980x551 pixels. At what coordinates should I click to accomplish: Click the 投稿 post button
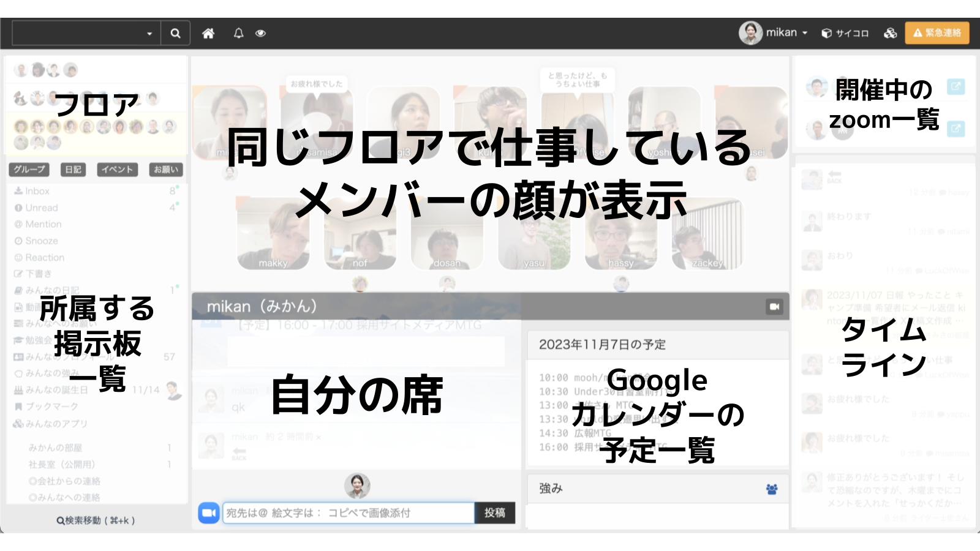point(494,512)
